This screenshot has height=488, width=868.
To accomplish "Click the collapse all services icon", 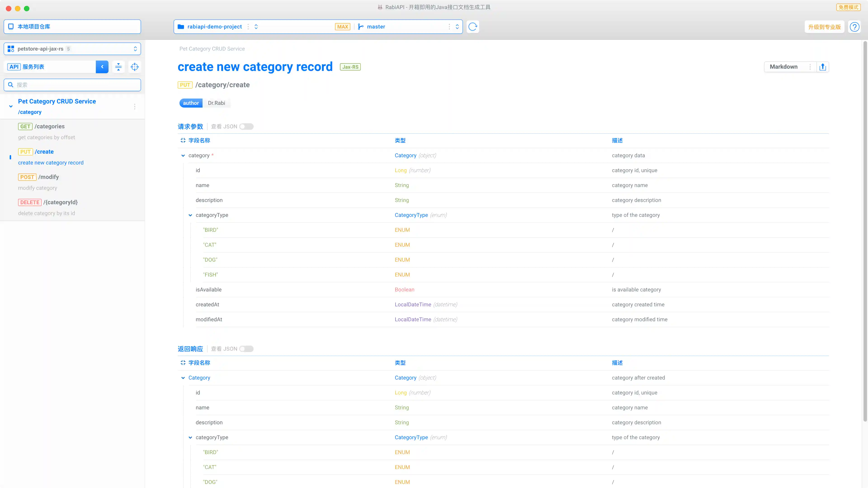I will pos(118,67).
